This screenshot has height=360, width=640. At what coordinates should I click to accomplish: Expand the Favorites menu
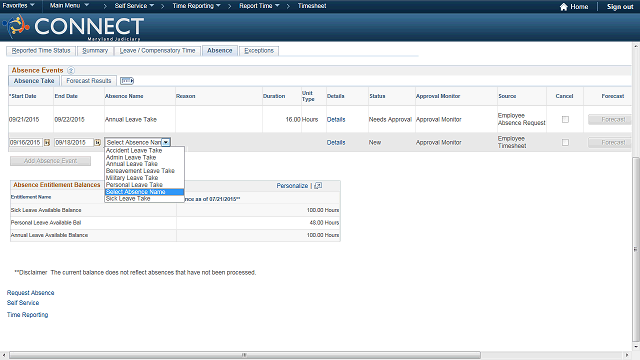tap(18, 6)
